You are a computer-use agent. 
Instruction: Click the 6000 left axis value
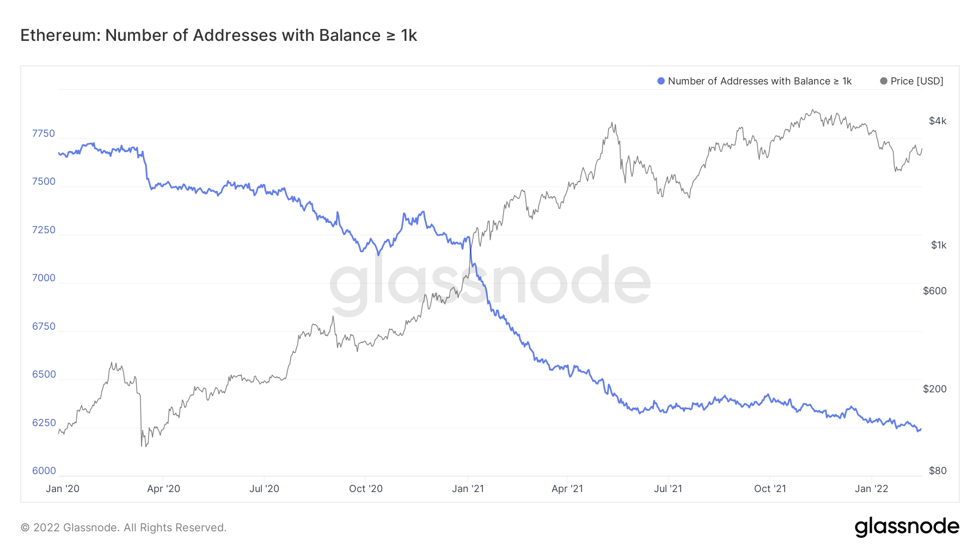coord(44,471)
